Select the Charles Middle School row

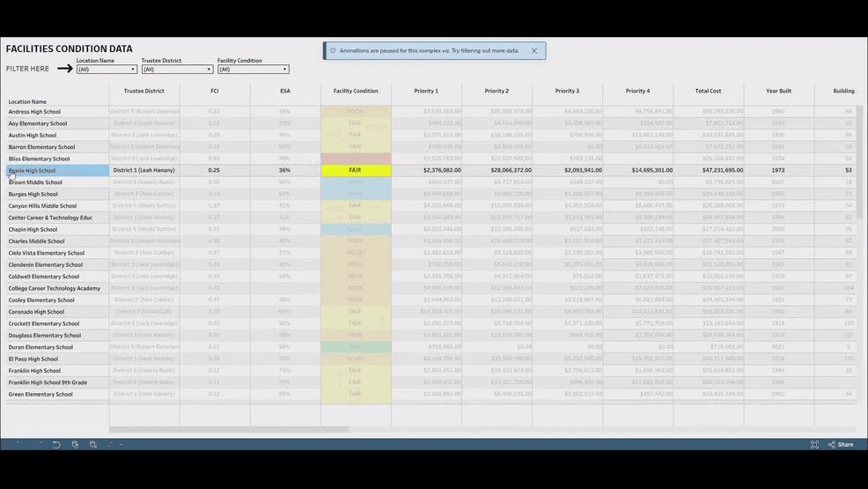coord(36,241)
